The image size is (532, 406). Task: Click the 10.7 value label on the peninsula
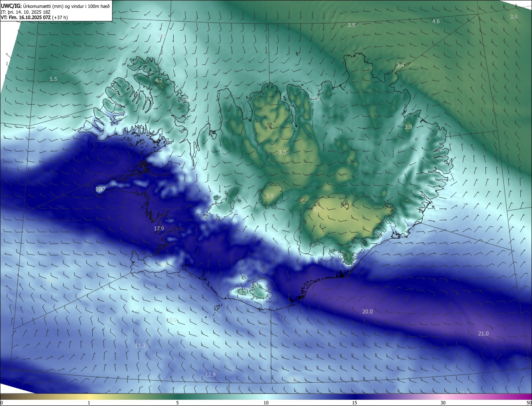(x=101, y=189)
